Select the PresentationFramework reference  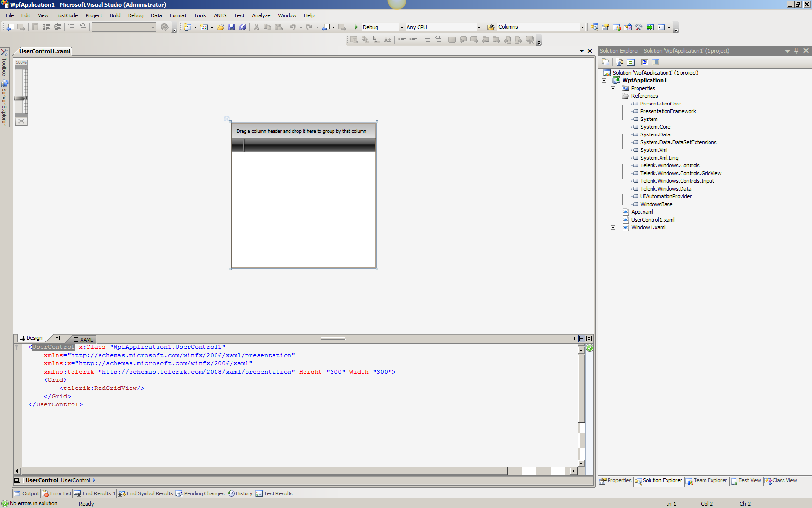click(x=668, y=111)
